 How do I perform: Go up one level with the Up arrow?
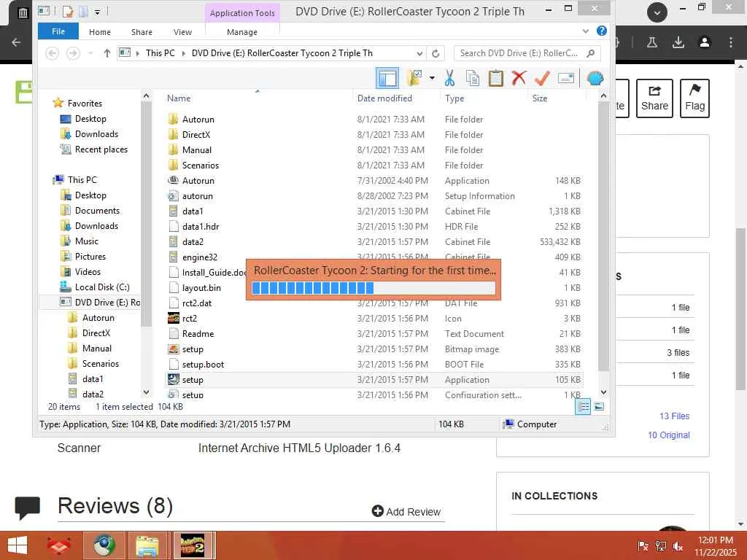107,53
